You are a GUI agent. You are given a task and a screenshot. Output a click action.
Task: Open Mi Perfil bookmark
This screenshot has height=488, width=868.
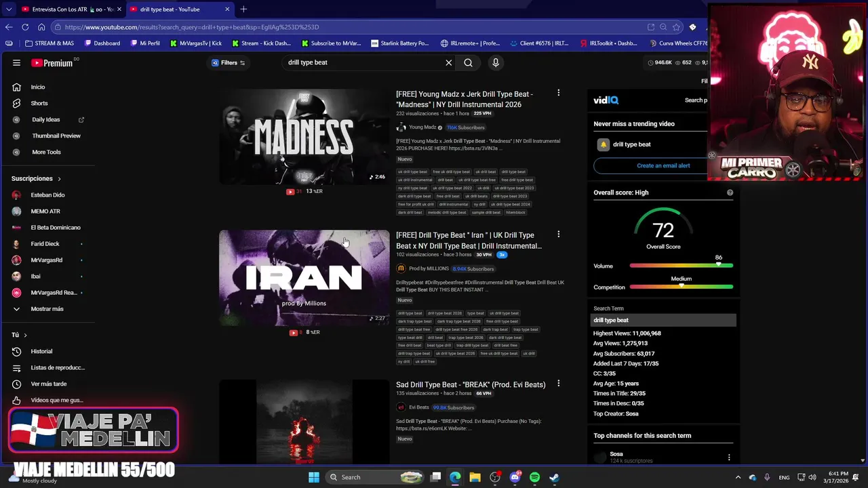(144, 43)
